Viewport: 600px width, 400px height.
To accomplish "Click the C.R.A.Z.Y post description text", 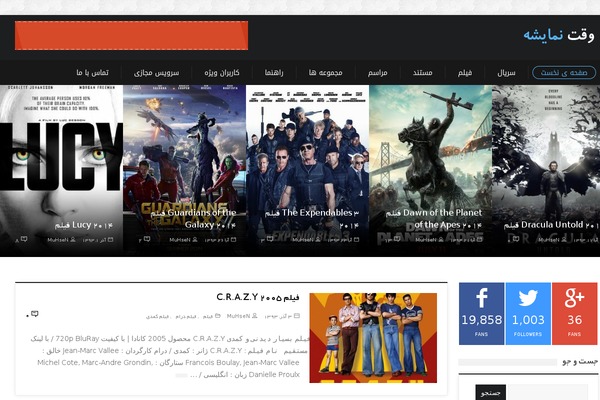I will [x=170, y=356].
